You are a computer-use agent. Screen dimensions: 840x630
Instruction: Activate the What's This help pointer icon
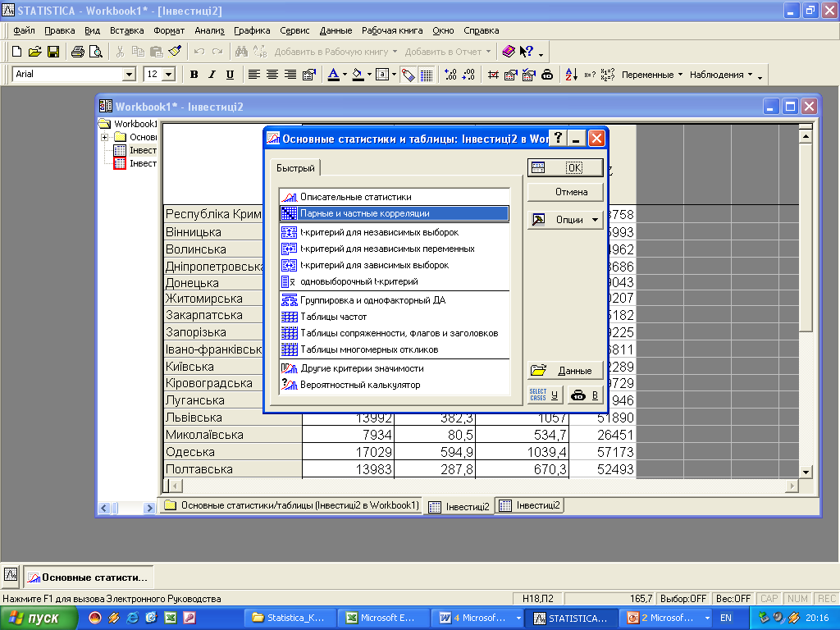526,52
